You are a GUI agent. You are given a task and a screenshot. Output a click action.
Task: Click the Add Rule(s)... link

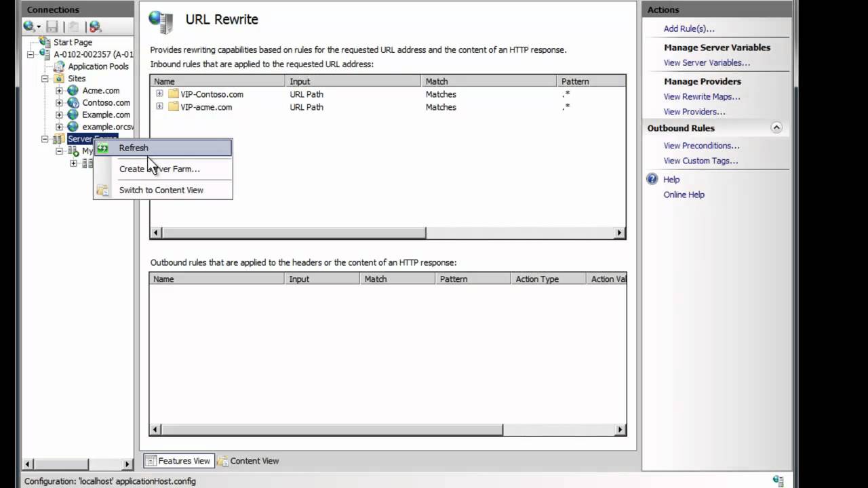[689, 29]
